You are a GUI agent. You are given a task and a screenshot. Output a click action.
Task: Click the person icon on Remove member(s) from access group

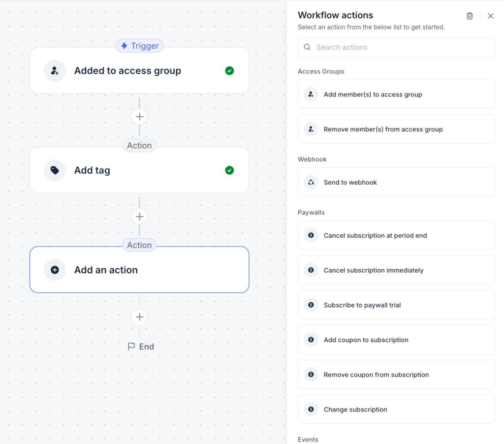pyautogui.click(x=311, y=128)
